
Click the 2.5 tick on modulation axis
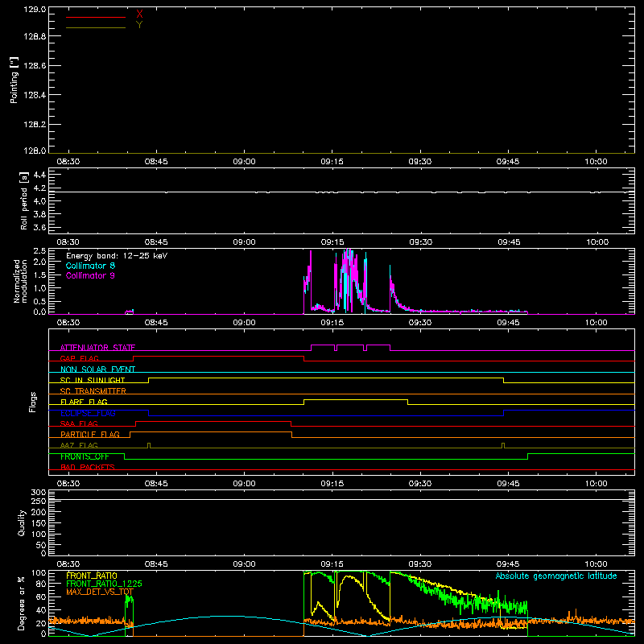[x=39, y=251]
